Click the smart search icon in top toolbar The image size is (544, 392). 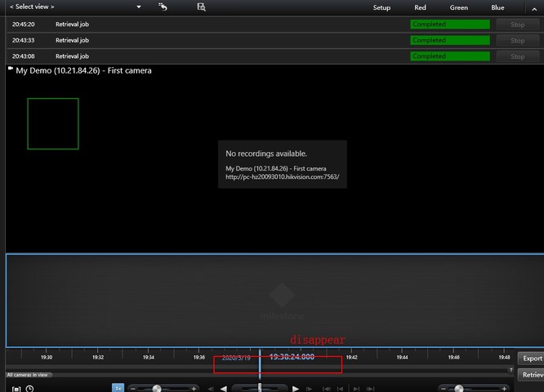tap(201, 7)
